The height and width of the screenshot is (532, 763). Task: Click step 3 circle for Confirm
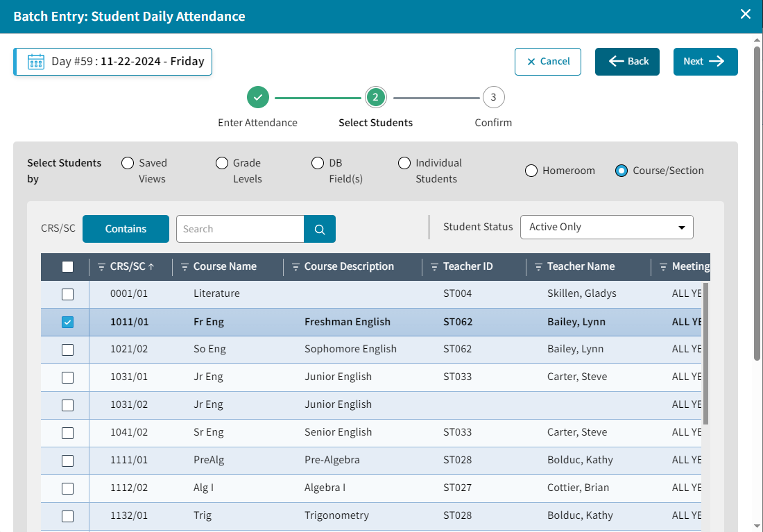(493, 97)
